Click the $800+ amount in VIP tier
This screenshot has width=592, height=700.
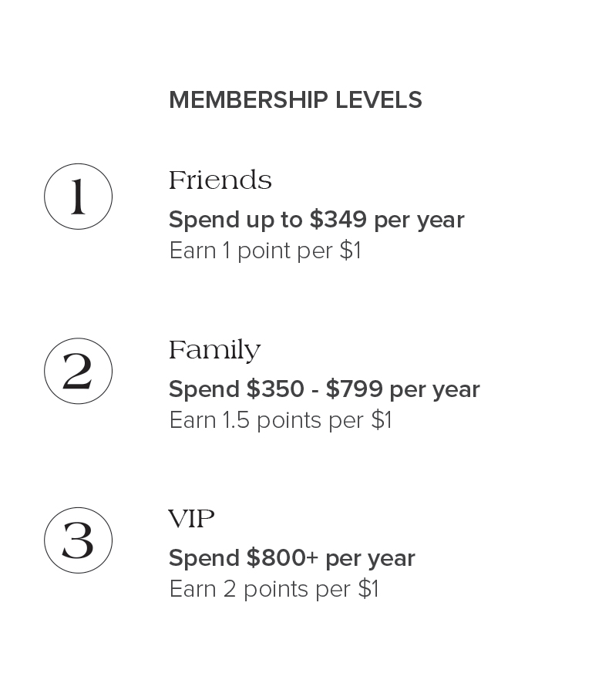pos(282,557)
